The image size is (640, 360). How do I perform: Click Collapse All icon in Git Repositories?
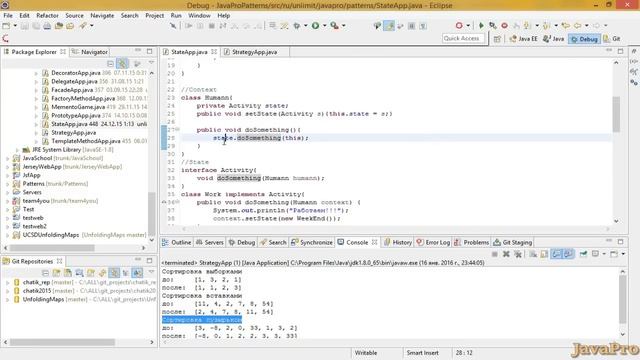[x=45, y=273]
